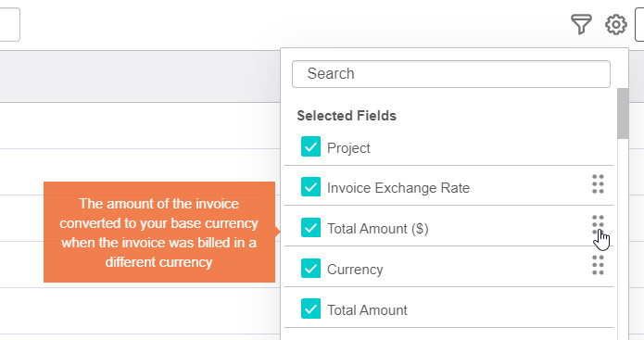
Task: Select the Total Amount ($) drag handle
Action: (598, 225)
